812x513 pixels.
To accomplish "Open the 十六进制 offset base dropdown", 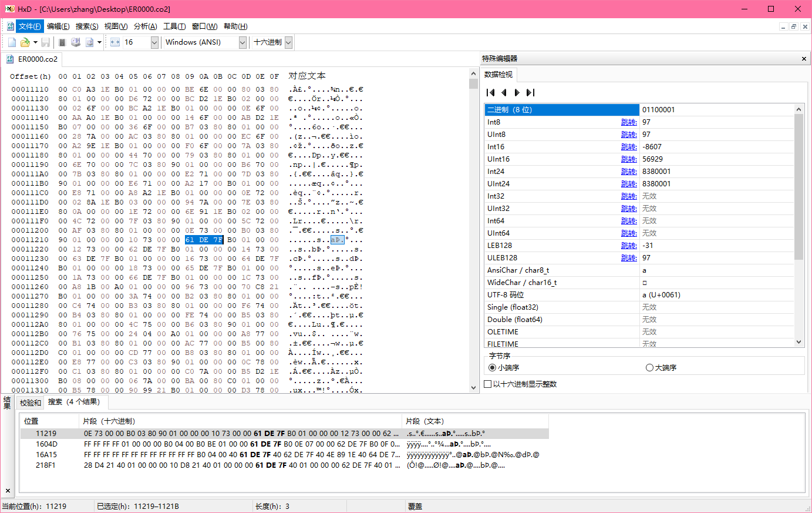I will [288, 42].
